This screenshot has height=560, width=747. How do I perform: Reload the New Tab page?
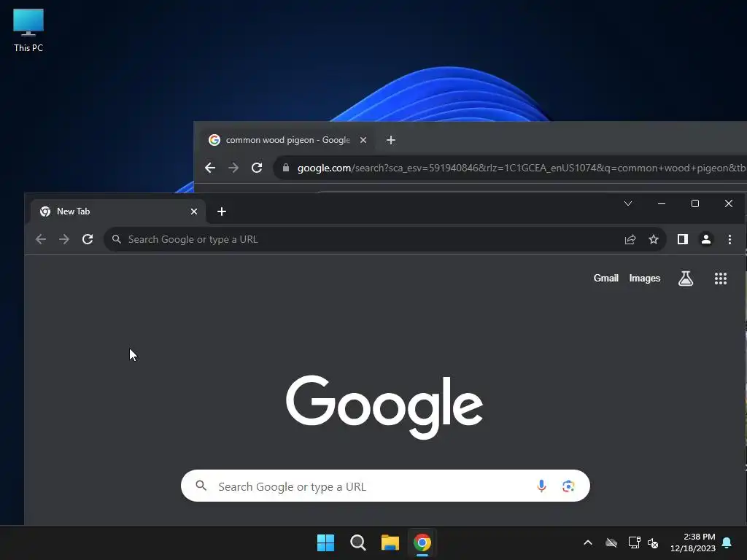[x=88, y=239]
